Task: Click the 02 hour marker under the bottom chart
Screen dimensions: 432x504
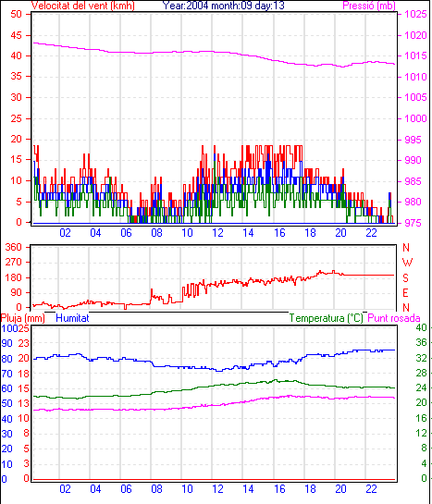Action: 65,489
